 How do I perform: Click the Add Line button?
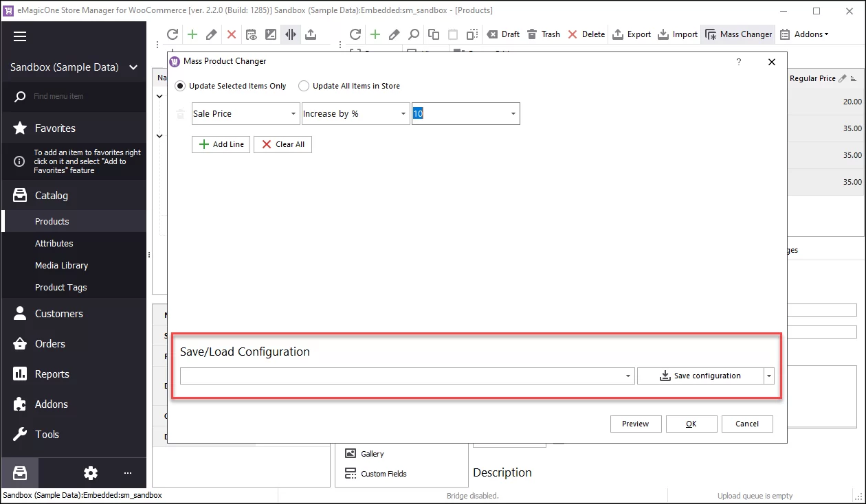tap(221, 144)
